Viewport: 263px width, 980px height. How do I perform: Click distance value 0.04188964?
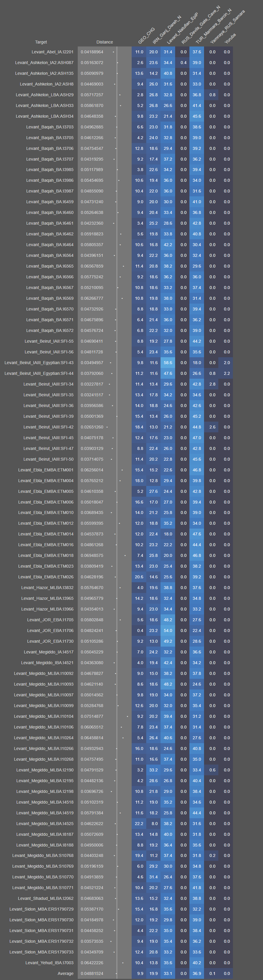point(92,52)
